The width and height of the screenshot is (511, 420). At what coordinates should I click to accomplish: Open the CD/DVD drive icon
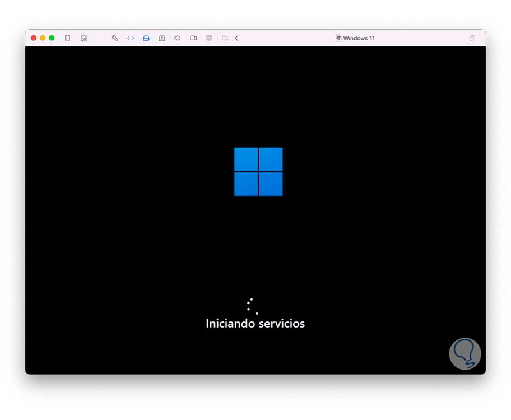click(161, 38)
